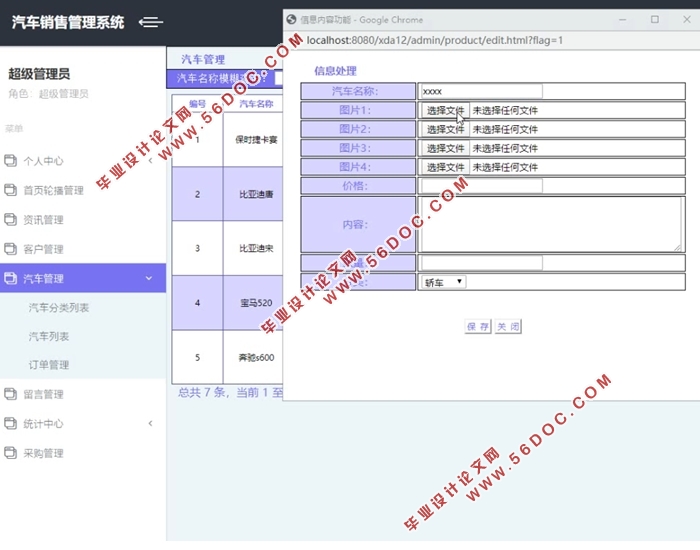Click into the 内容 textarea
This screenshot has width=700, height=550.
pos(551,225)
